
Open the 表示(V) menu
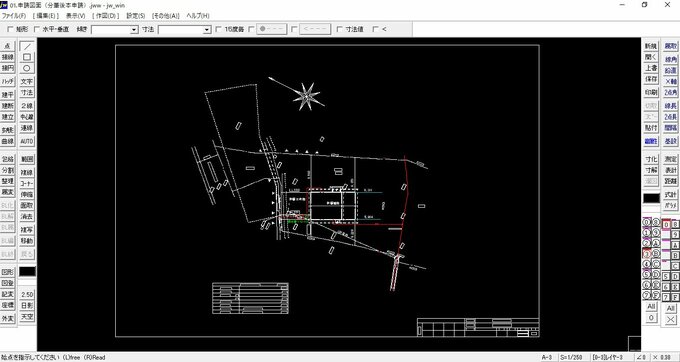pyautogui.click(x=75, y=16)
